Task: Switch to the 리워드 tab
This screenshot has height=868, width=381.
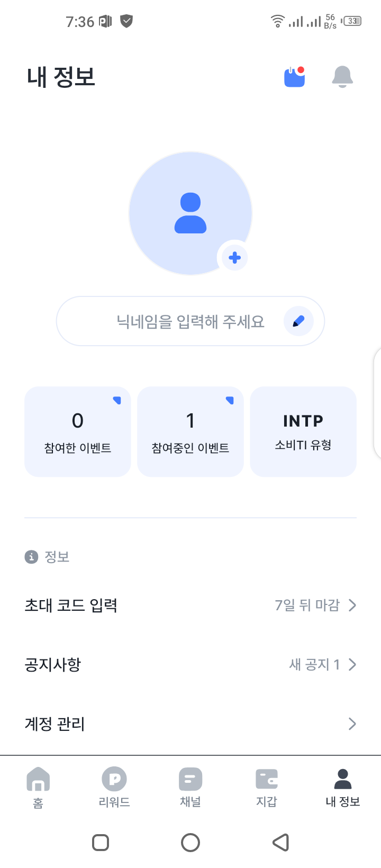Action: (114, 787)
